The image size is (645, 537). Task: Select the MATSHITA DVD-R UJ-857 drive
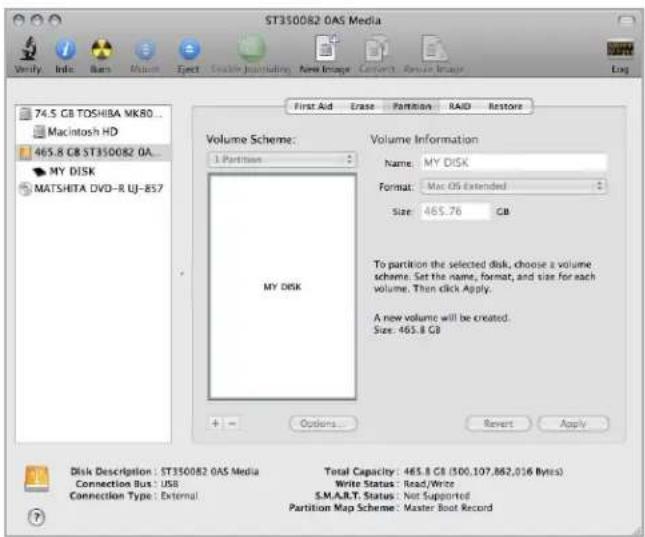pos(93,189)
